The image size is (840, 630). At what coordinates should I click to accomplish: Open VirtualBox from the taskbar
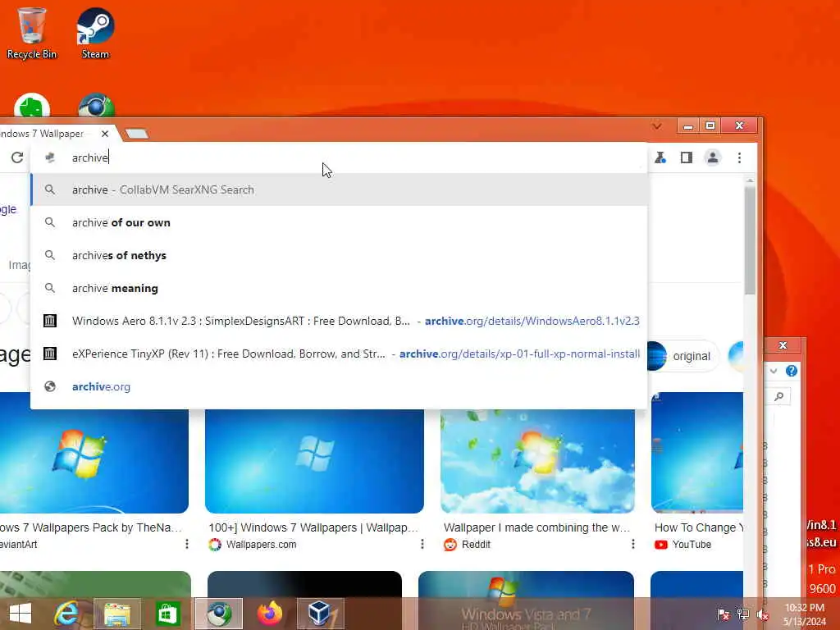[320, 614]
